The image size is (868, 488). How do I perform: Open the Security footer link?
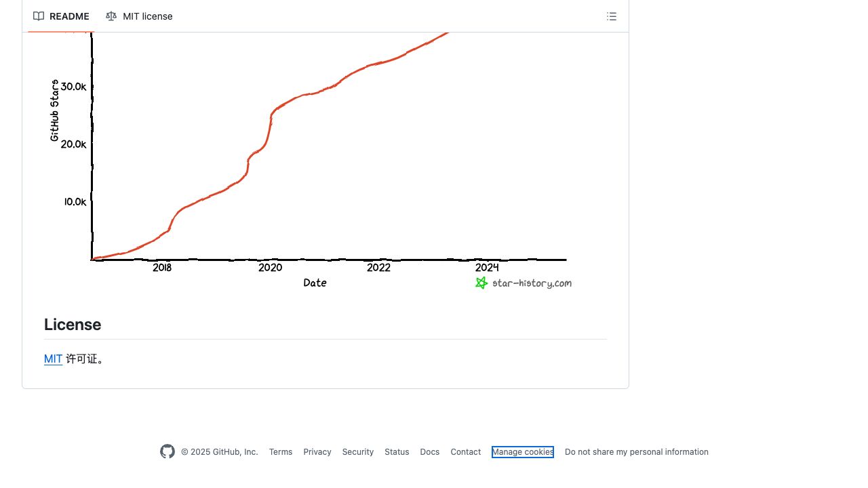358,452
